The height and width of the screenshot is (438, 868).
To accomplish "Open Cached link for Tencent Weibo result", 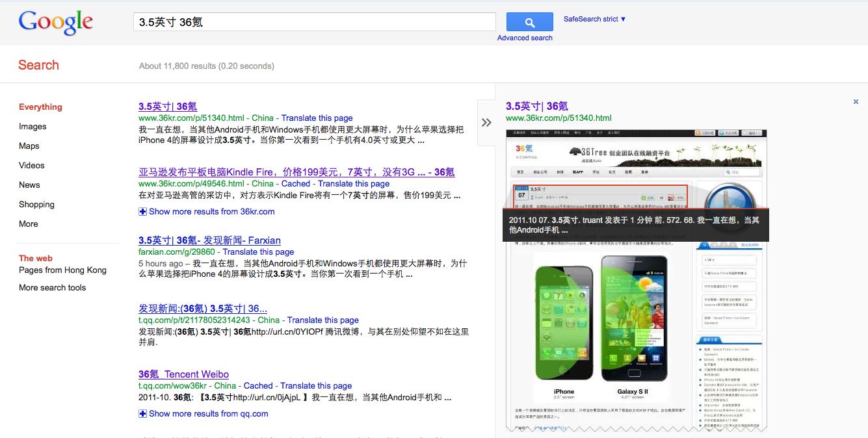I will [258, 385].
